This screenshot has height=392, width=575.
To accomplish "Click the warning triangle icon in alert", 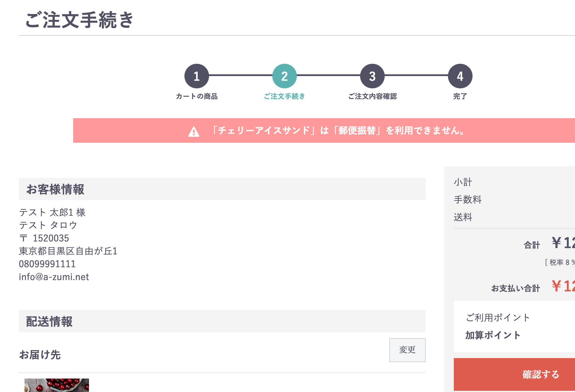I will coord(194,131).
